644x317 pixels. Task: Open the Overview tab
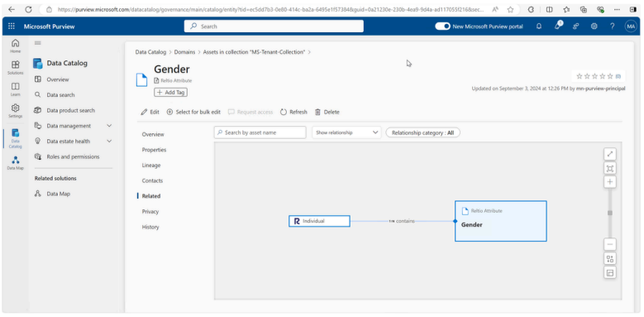tap(153, 134)
